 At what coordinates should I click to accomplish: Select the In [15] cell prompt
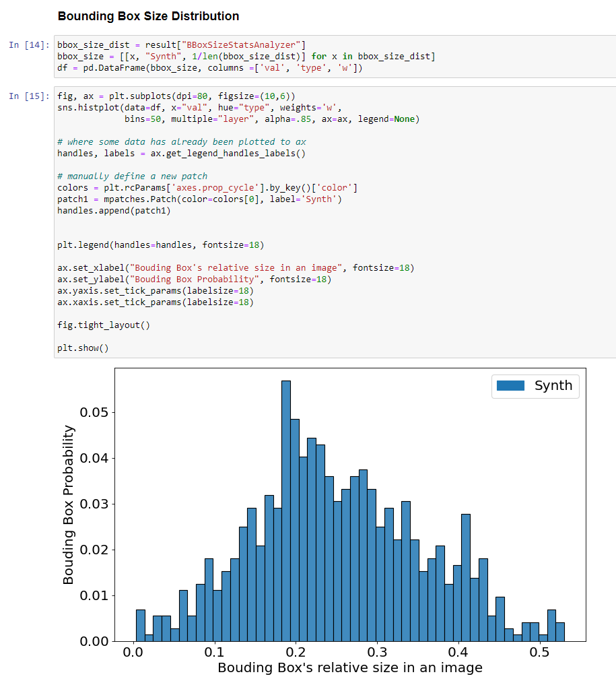(x=29, y=96)
